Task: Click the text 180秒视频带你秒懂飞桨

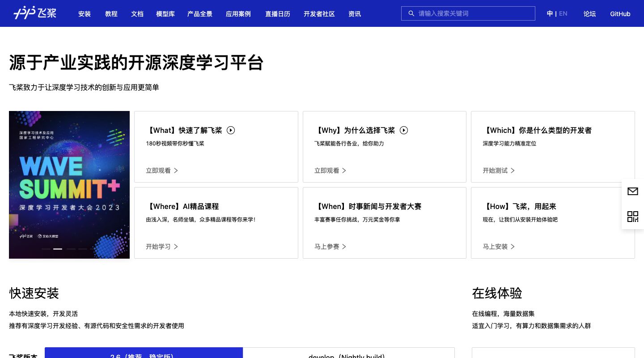Action: pos(175,144)
